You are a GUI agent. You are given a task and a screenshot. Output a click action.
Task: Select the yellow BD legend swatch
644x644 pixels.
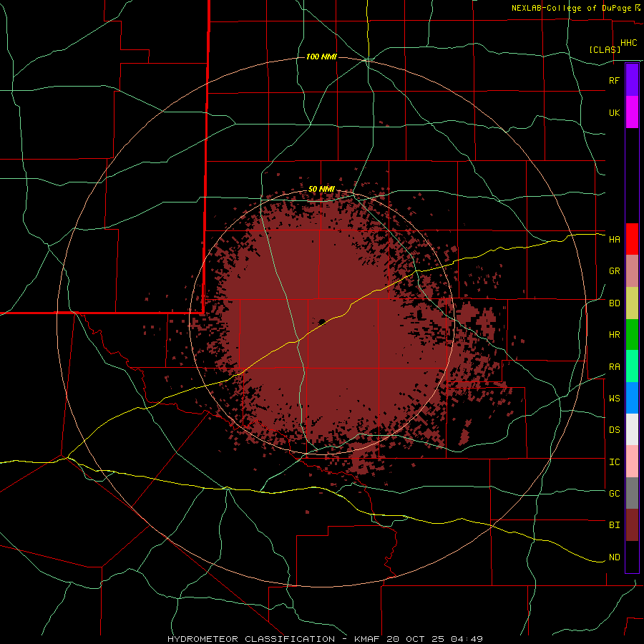(632, 303)
